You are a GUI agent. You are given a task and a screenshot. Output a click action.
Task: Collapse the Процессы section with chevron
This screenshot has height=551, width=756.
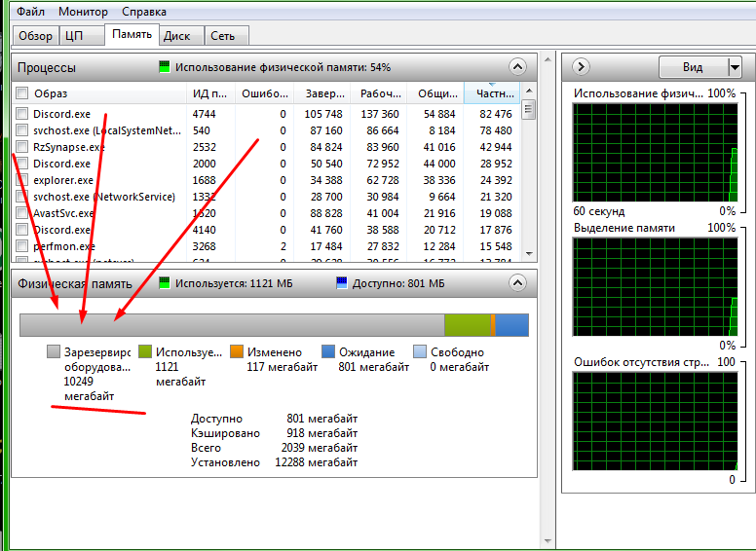(517, 66)
